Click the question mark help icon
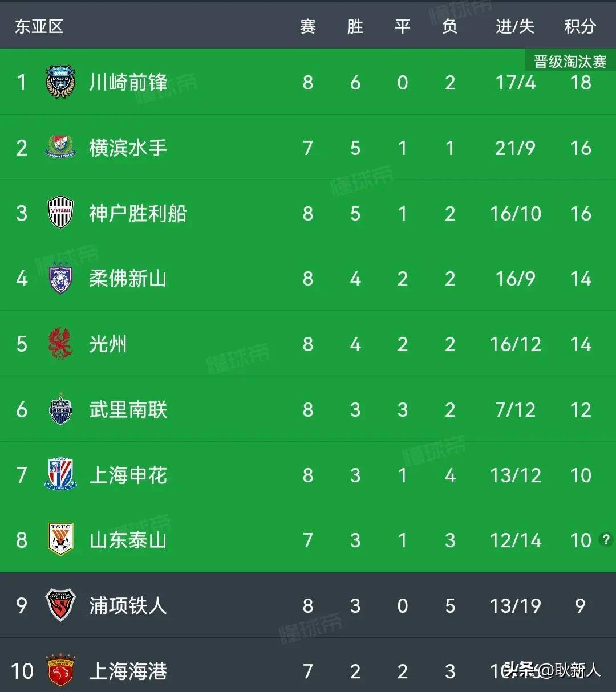This screenshot has height=692, width=616. click(606, 540)
